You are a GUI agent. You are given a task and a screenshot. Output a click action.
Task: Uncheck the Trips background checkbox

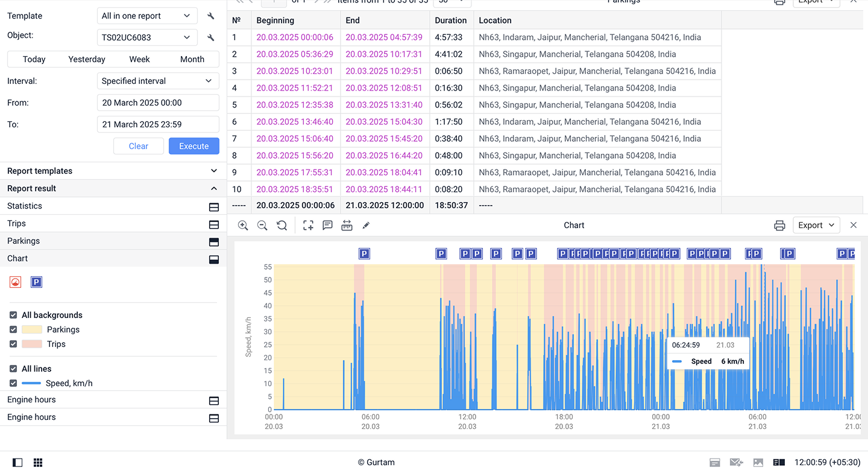[x=13, y=344]
